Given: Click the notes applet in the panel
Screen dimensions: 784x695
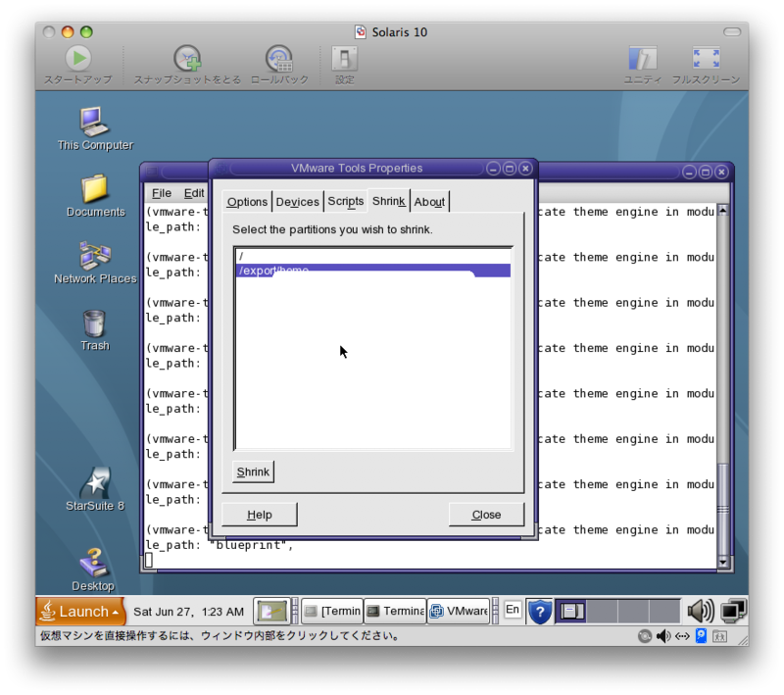Looking at the screenshot, I should tap(271, 611).
